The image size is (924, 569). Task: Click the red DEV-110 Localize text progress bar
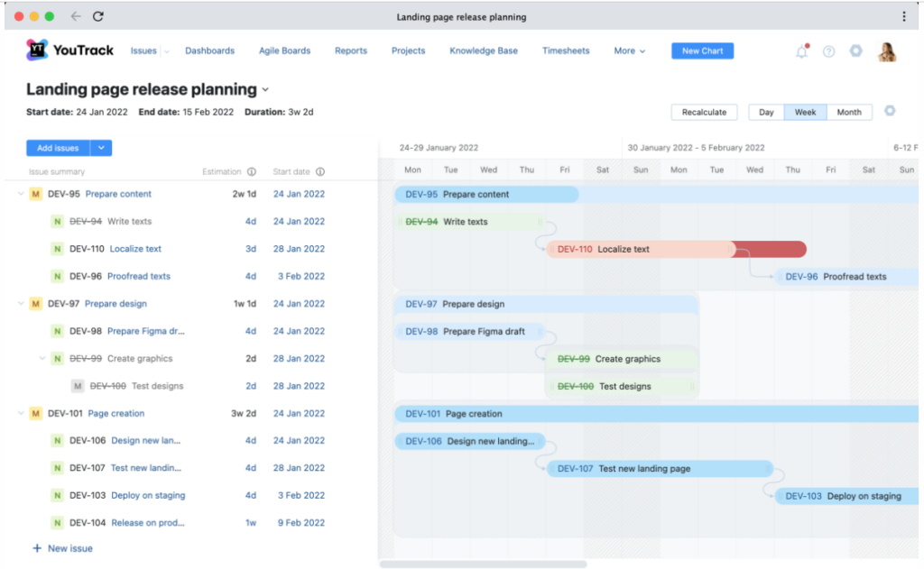tap(772, 249)
